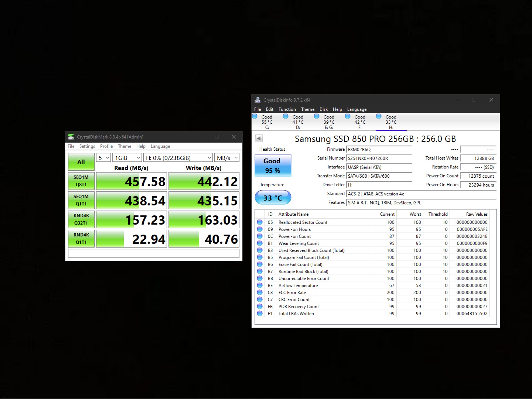
Task: Click the 33 °C temperature button
Action: 273,197
